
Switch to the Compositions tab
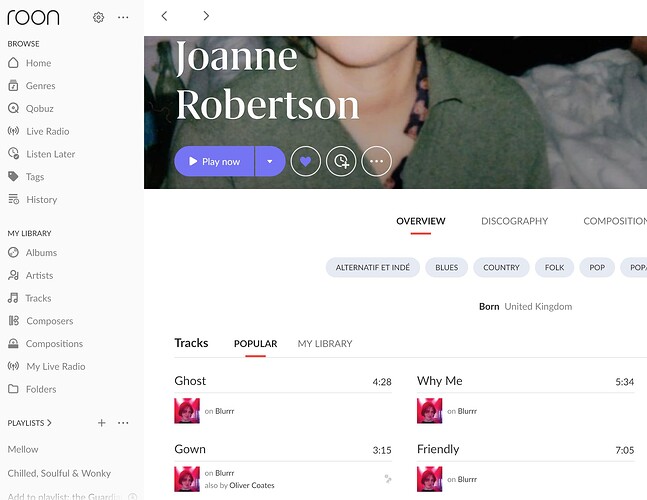(x=615, y=221)
